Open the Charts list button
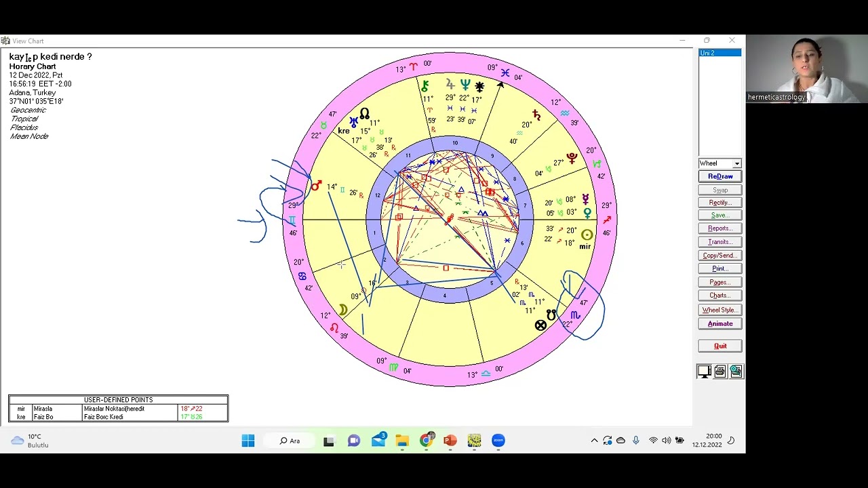868x488 pixels. [x=719, y=296]
